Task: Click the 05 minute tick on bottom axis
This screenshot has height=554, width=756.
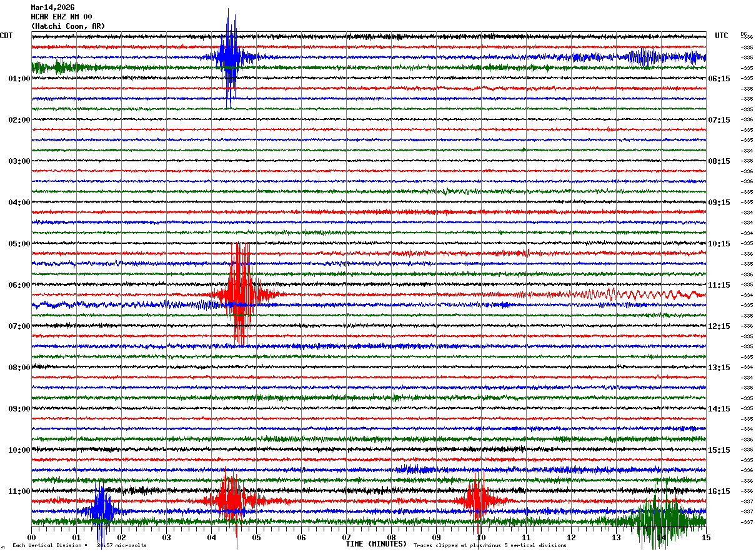Action: [256, 537]
